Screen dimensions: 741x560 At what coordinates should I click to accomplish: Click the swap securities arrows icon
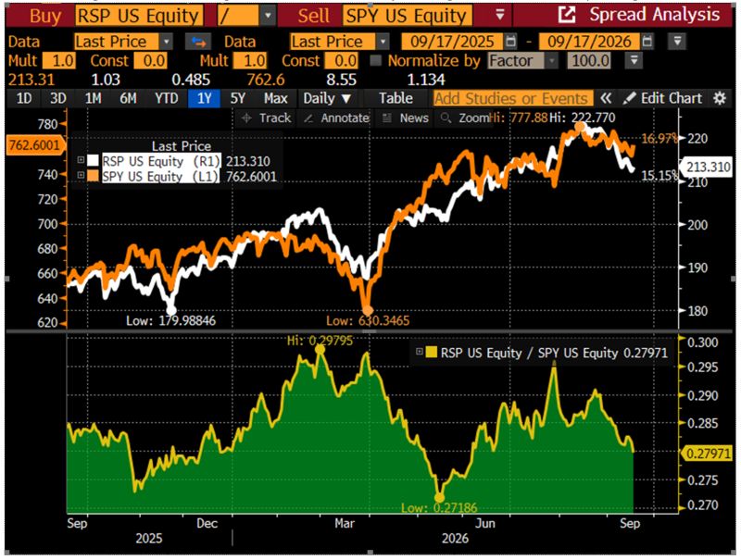pyautogui.click(x=198, y=42)
